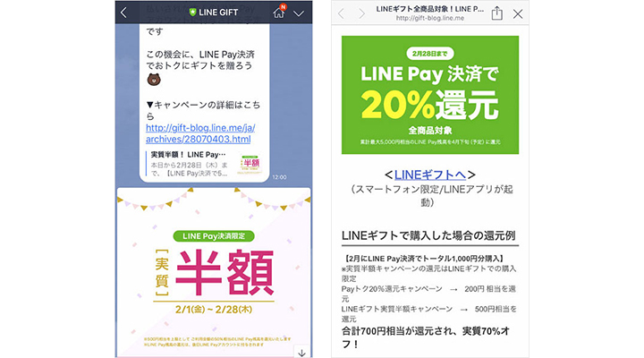Tap the LINE Pay決済限定 green label
This screenshot has height=358, width=644.
click(214, 236)
